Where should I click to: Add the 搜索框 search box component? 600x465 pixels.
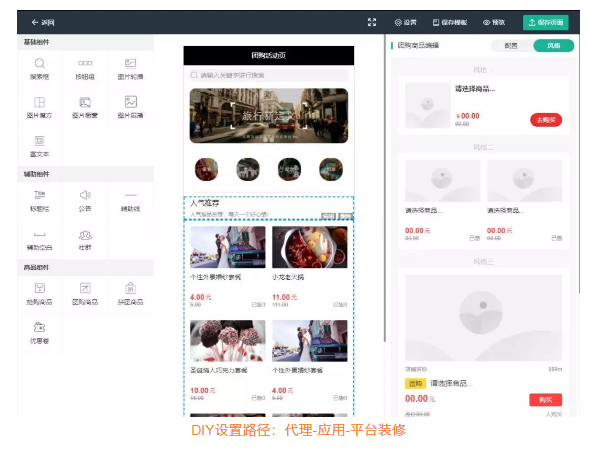click(x=39, y=69)
